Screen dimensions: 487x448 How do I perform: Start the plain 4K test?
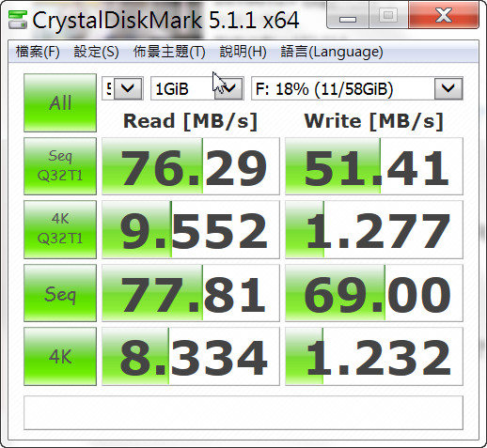[60, 356]
